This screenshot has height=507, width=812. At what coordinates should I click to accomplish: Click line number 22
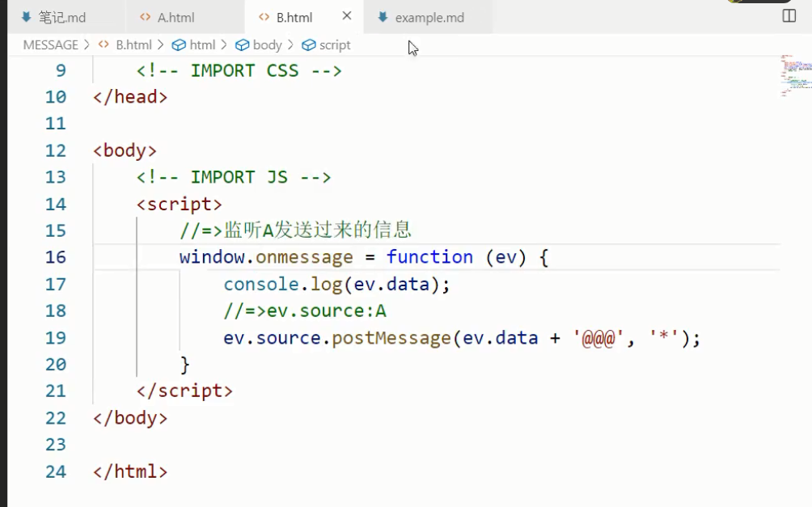56,418
